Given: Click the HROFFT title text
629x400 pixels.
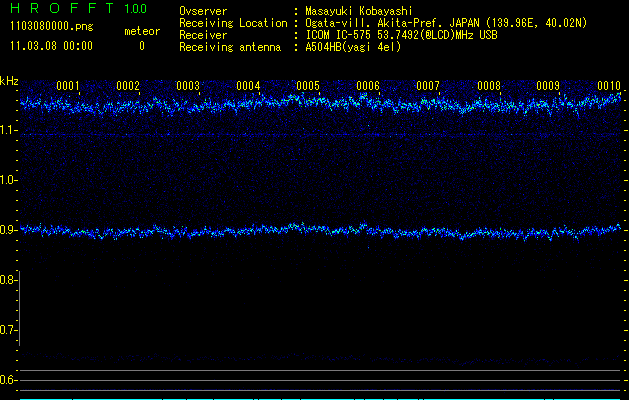Looking at the screenshot, I should click(61, 9).
